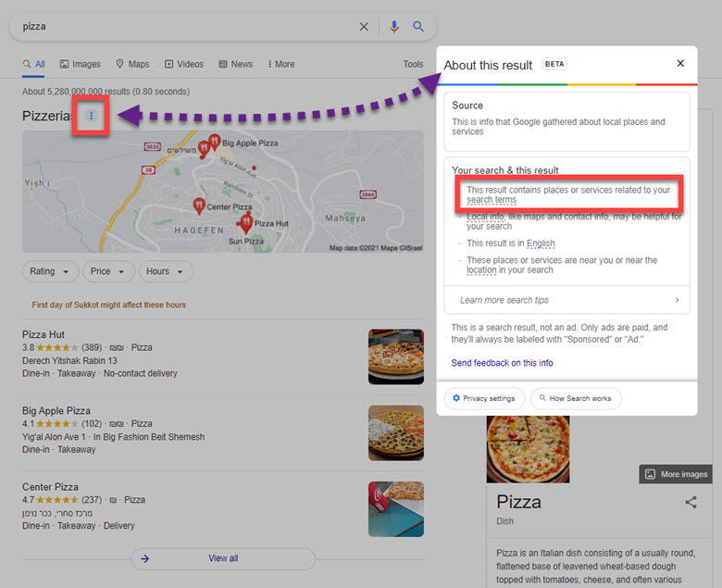Click the Big Apple Pizza photo thumbnail
The height and width of the screenshot is (588, 722).
click(x=396, y=432)
